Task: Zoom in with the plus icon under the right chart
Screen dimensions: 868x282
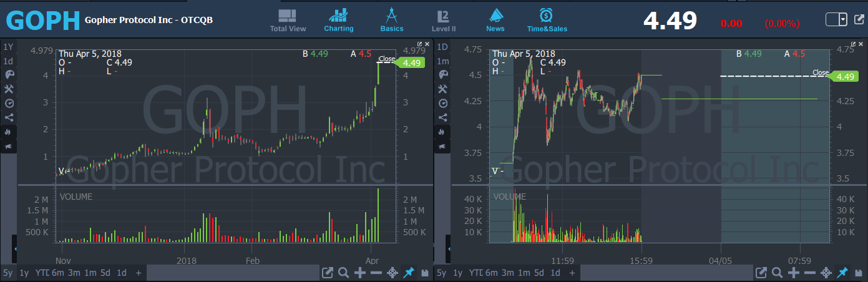Action: point(794,273)
